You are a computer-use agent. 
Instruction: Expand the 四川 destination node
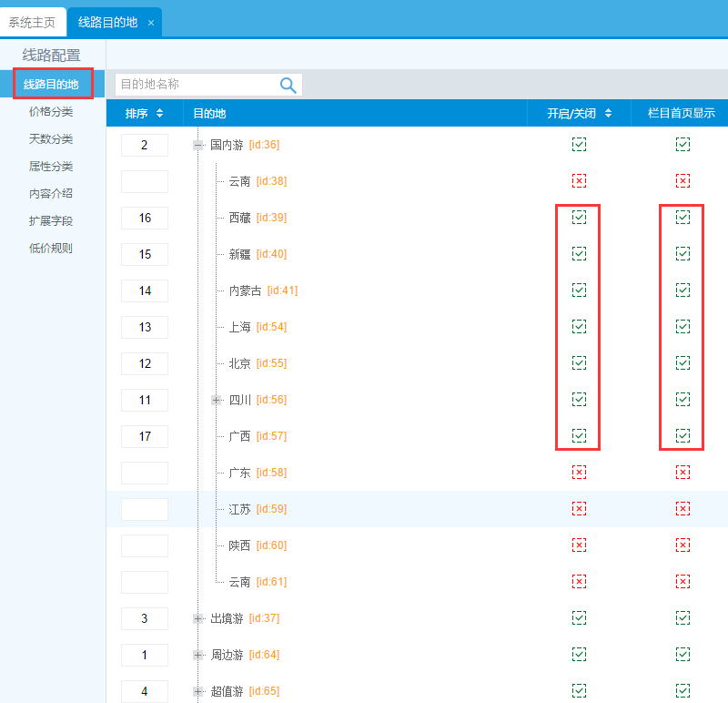[215, 400]
